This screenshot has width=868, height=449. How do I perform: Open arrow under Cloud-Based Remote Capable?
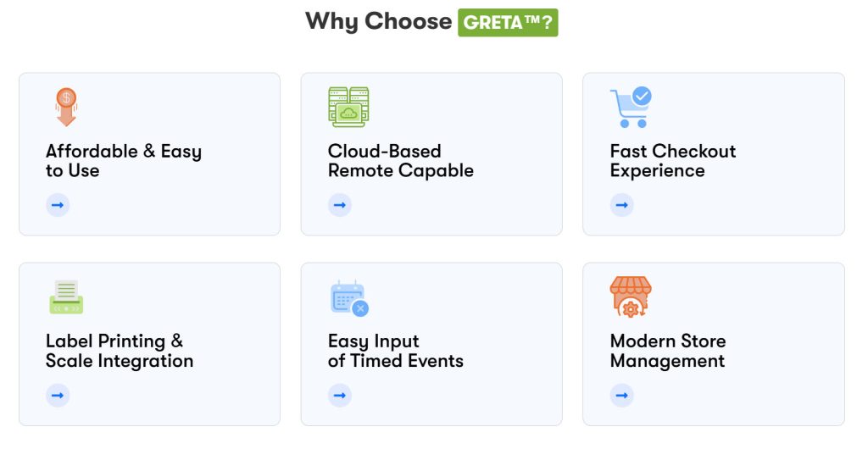[x=340, y=205]
